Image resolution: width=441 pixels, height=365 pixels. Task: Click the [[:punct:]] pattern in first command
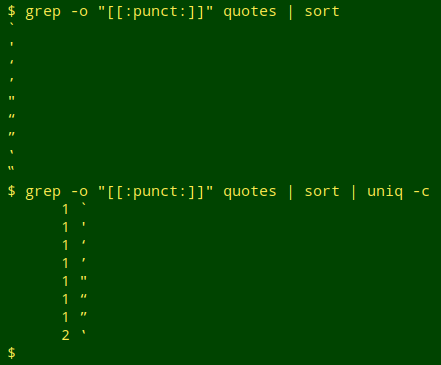pos(155,12)
